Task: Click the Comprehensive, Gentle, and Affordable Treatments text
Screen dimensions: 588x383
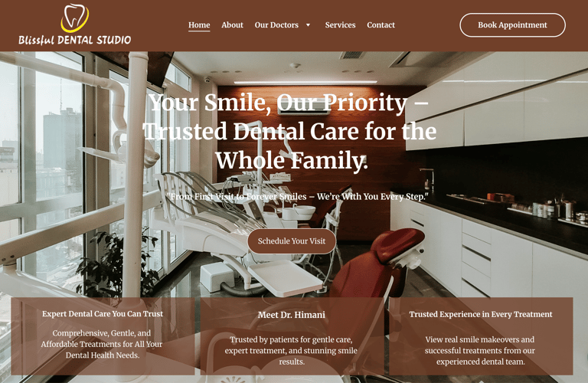Action: coord(102,344)
